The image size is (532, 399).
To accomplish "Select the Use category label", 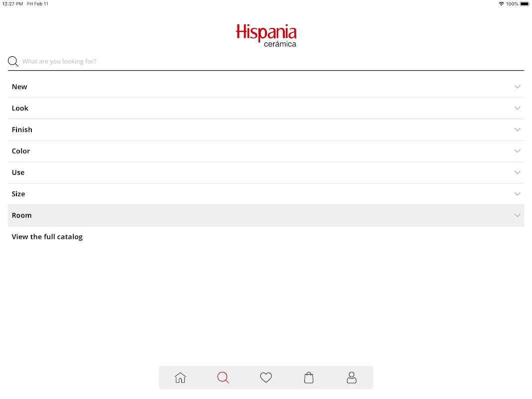I will 18,172.
